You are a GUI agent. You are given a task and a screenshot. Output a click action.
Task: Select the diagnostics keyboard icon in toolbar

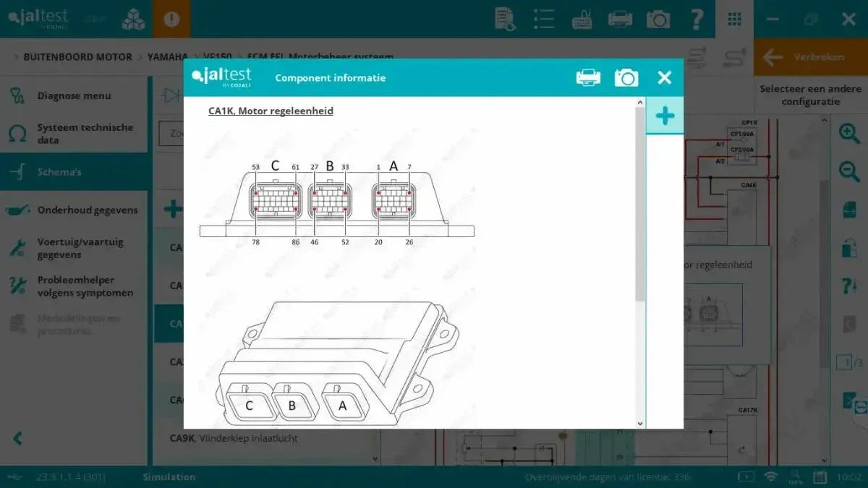pos(581,19)
